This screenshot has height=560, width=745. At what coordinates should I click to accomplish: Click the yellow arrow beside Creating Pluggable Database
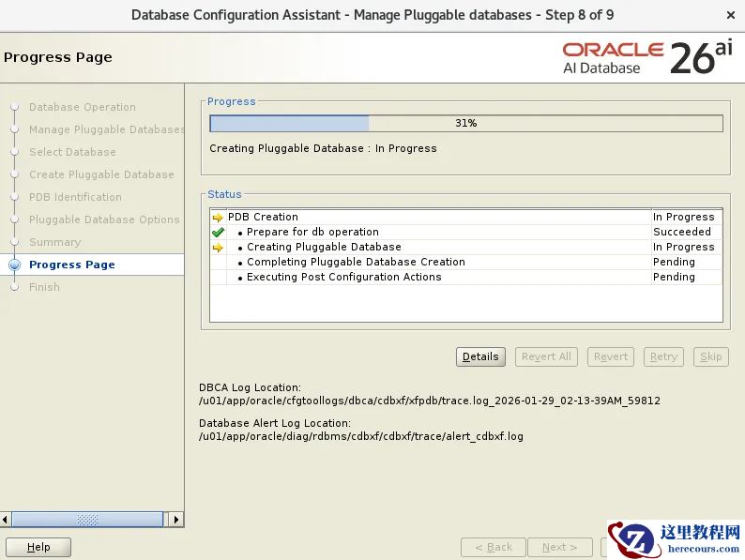pos(218,248)
